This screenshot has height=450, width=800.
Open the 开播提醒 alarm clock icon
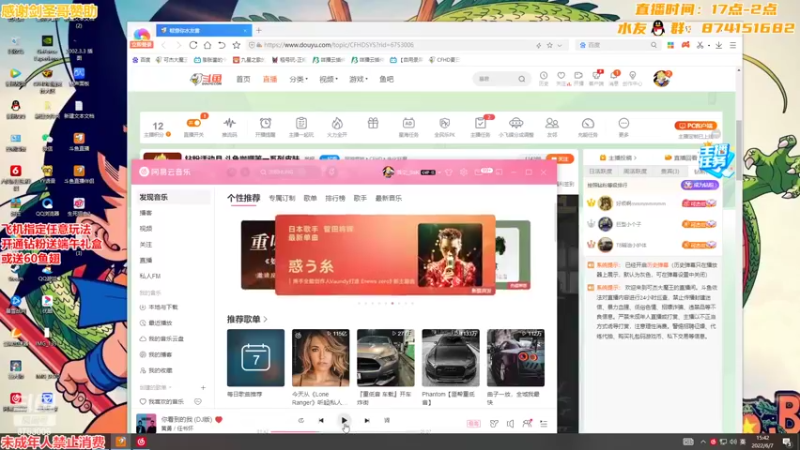coord(265,123)
